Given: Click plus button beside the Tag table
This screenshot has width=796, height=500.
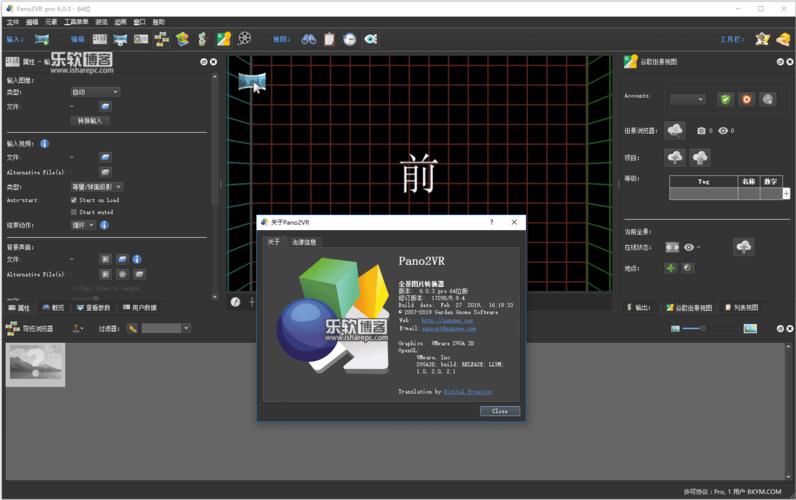Looking at the screenshot, I should [x=786, y=193].
